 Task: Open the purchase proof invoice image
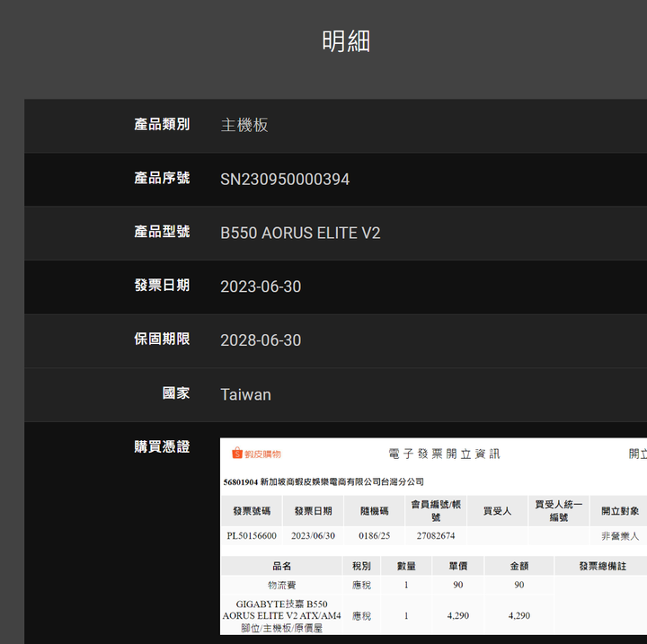433,536
